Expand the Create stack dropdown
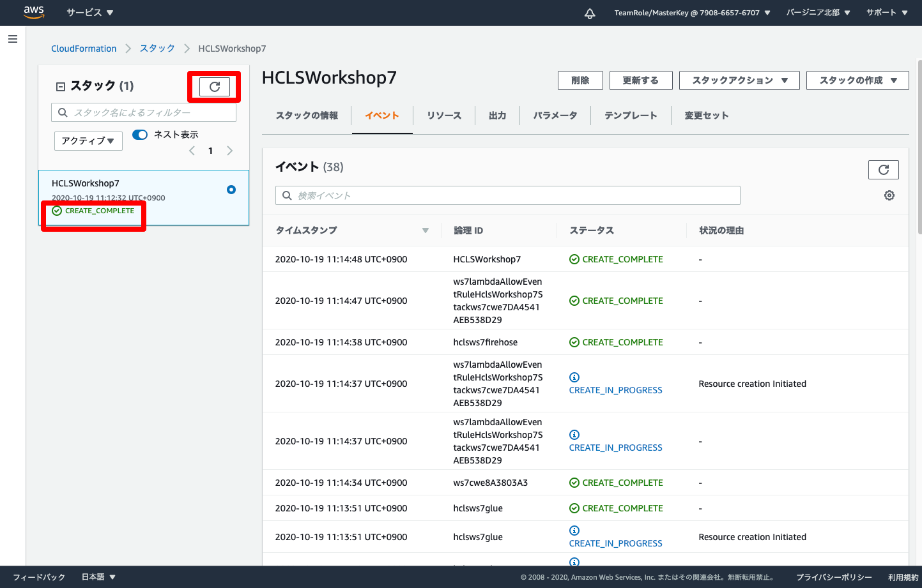The image size is (922, 588). click(857, 80)
